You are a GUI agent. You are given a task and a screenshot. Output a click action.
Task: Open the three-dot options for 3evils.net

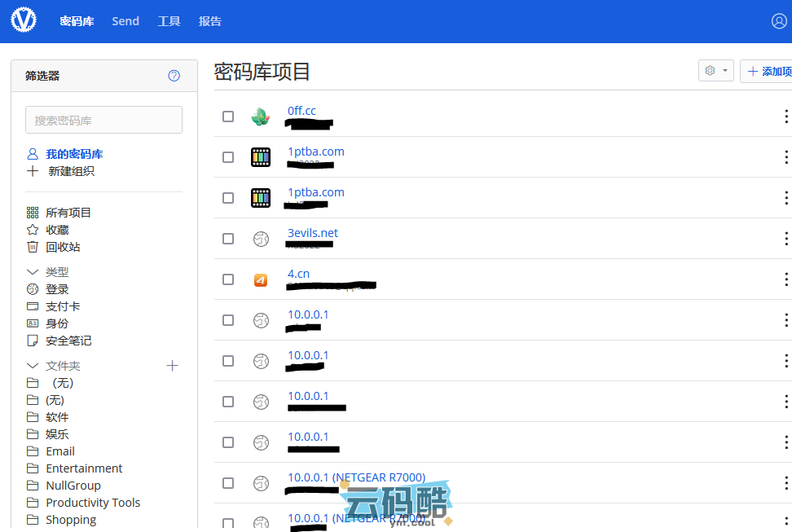(x=785, y=239)
